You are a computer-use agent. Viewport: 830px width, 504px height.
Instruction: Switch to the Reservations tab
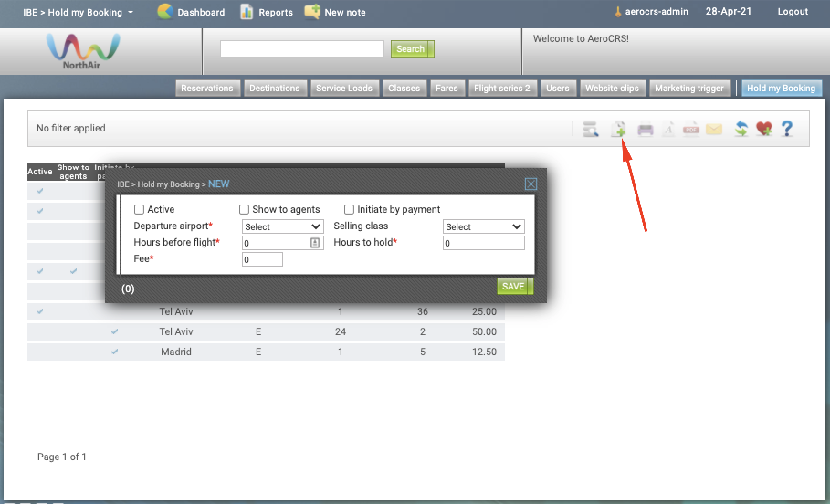207,89
